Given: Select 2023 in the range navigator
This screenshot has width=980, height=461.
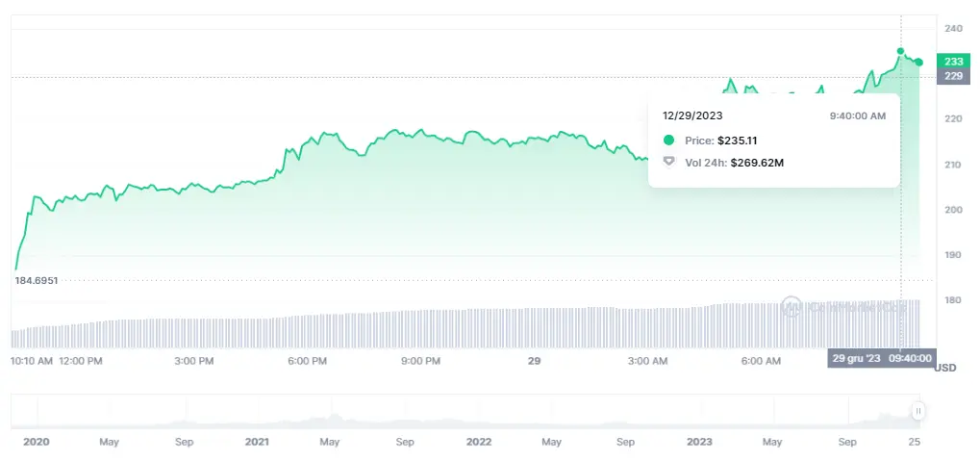Looking at the screenshot, I should 699,442.
